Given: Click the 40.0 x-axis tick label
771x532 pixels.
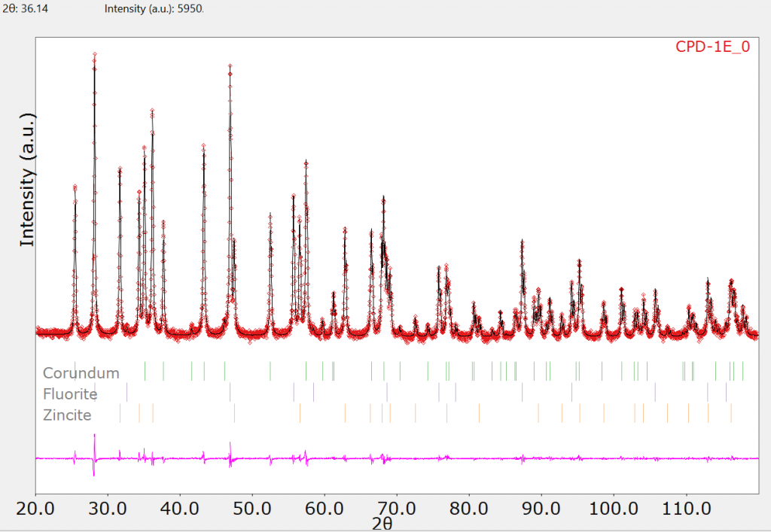Looking at the screenshot, I should pos(180,509).
